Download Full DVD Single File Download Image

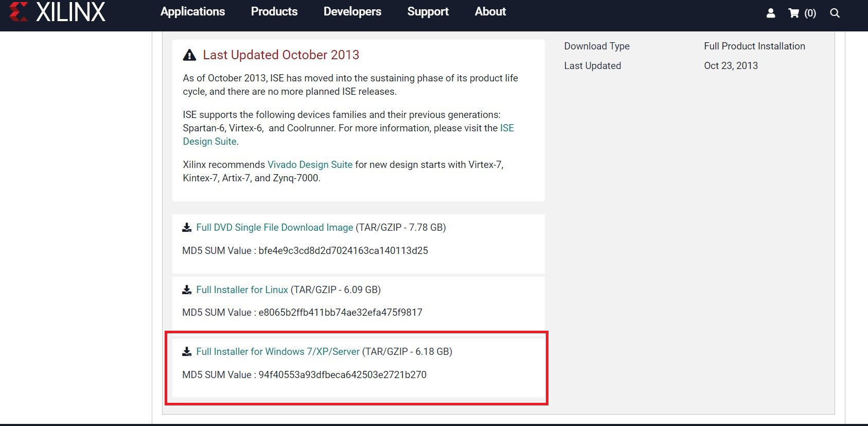(275, 227)
